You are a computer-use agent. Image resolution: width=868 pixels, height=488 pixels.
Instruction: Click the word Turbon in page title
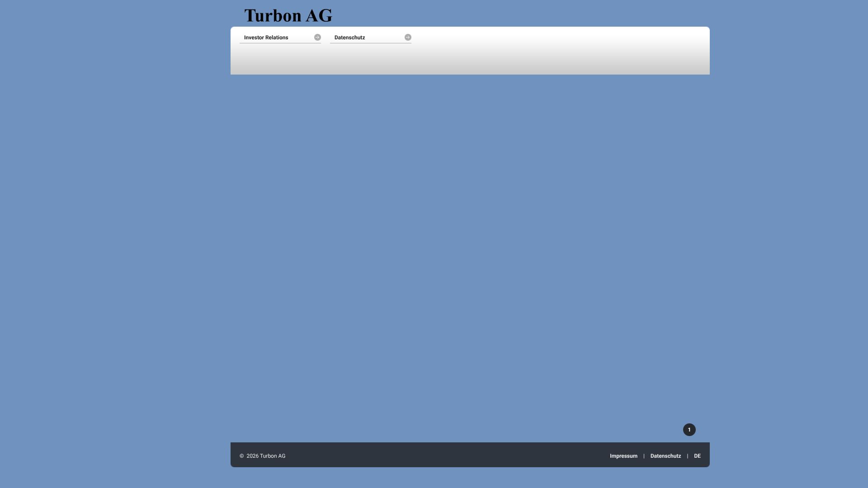(273, 16)
